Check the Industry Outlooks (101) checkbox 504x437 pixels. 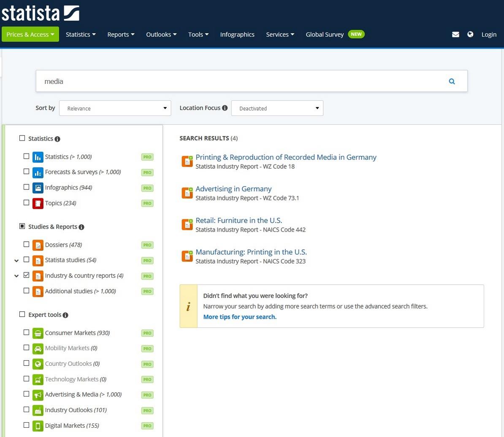[x=26, y=410]
